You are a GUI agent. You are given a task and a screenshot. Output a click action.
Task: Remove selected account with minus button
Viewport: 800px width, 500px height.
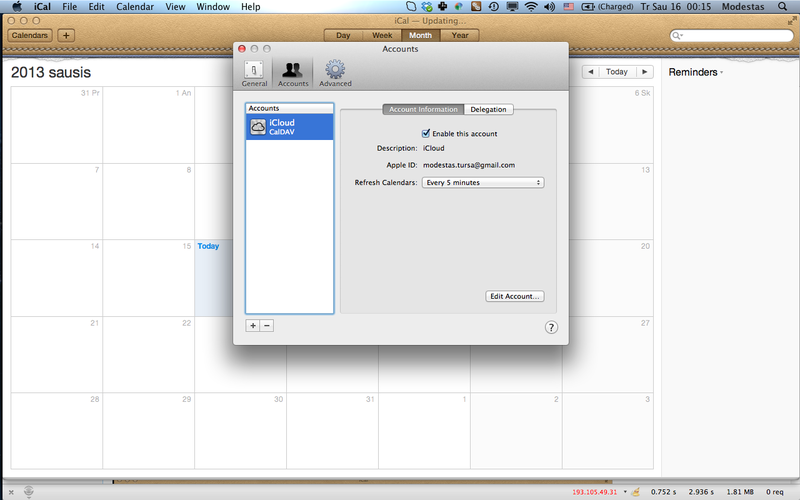pos(267,326)
